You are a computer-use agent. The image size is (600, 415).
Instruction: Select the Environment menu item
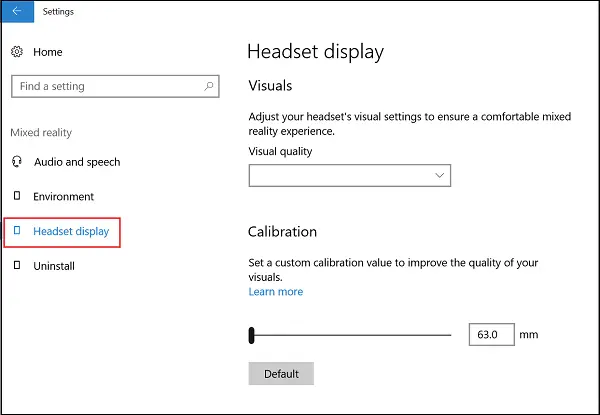[64, 197]
